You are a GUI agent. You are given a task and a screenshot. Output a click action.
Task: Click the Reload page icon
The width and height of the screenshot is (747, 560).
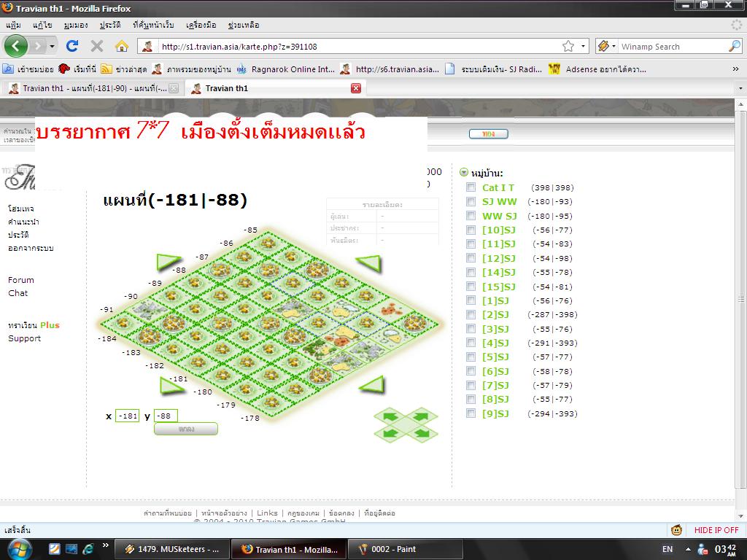72,46
